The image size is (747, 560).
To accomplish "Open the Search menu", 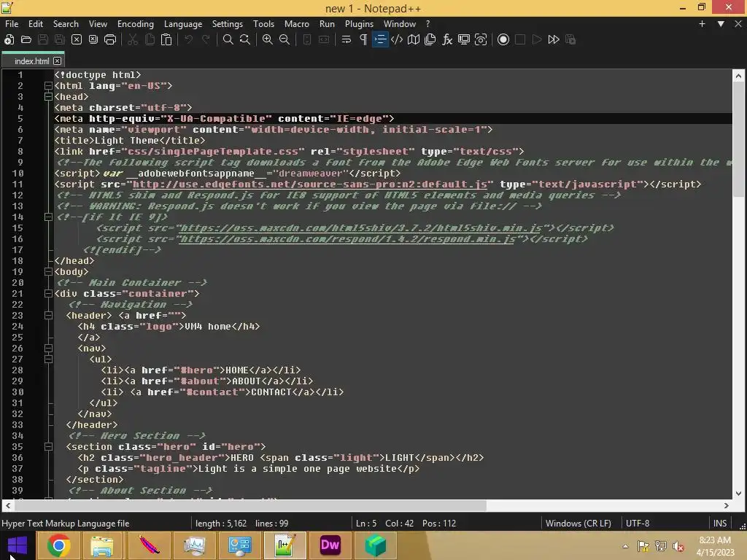I will (66, 24).
